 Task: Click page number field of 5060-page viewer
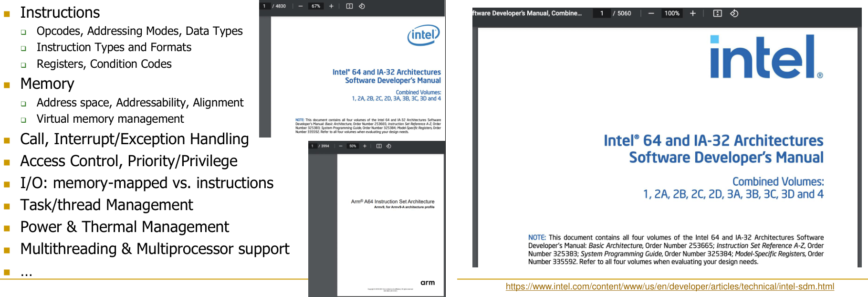[602, 13]
